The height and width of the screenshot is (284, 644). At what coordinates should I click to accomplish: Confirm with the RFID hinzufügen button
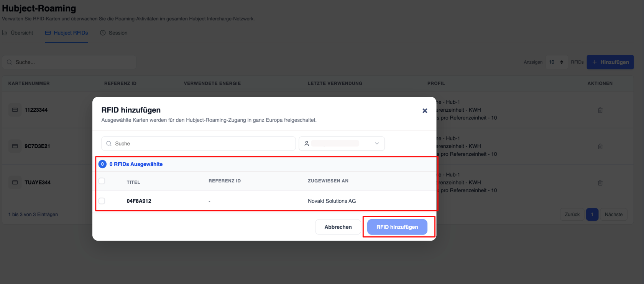click(x=397, y=227)
